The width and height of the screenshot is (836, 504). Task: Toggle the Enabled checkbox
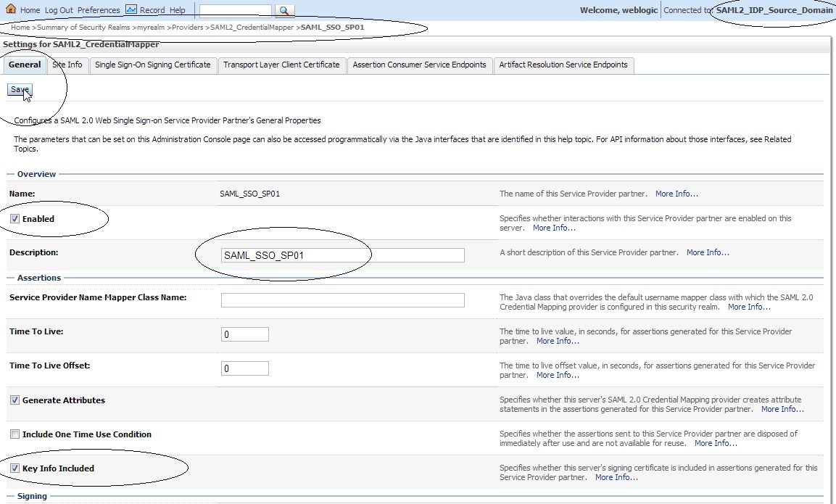point(15,219)
